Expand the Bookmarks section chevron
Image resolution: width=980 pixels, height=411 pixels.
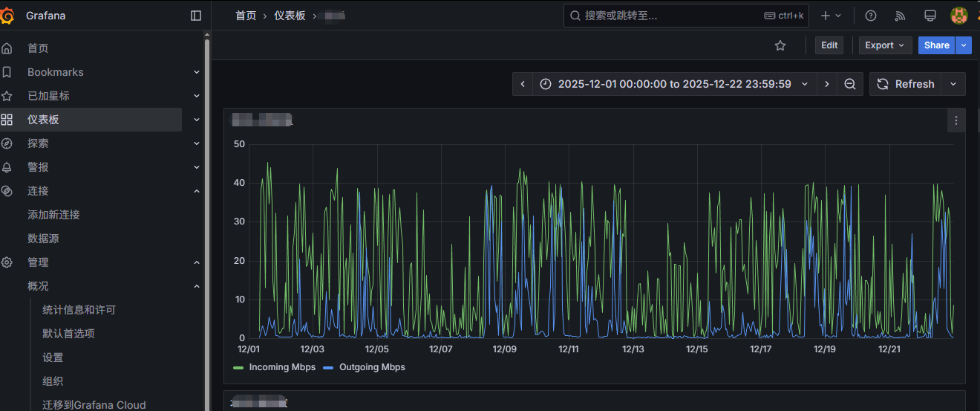click(197, 72)
